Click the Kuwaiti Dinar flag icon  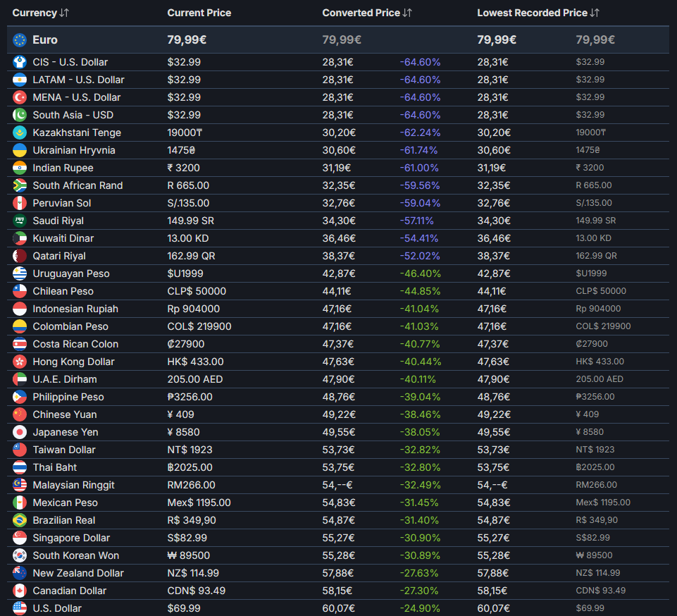click(20, 238)
